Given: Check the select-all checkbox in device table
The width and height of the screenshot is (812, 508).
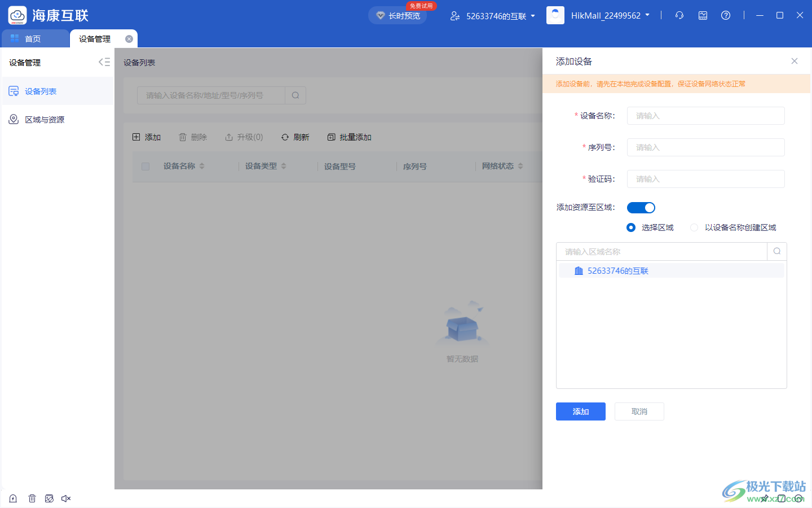Looking at the screenshot, I should coord(145,166).
